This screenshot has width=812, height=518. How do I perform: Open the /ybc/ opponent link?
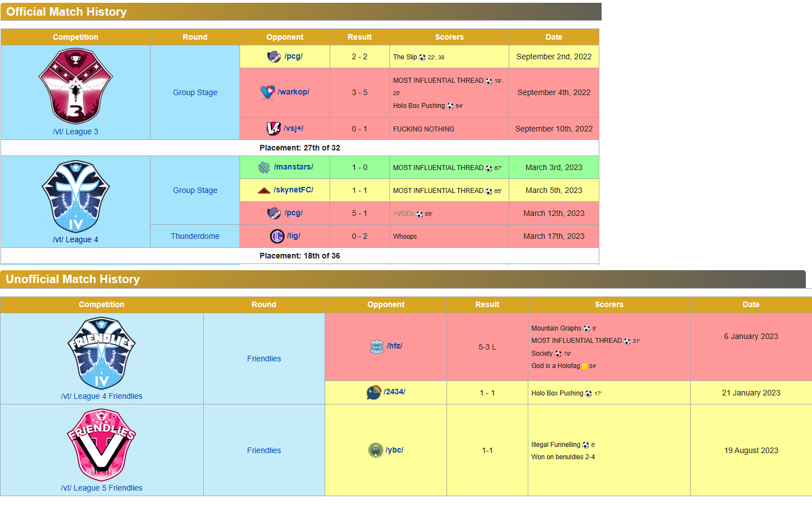(395, 450)
